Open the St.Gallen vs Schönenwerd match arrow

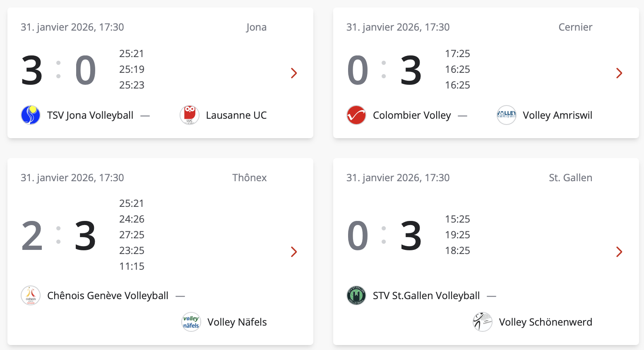[619, 252]
